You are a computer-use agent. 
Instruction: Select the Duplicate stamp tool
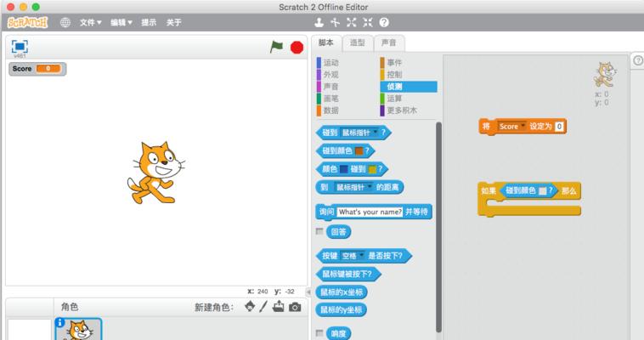pos(319,23)
